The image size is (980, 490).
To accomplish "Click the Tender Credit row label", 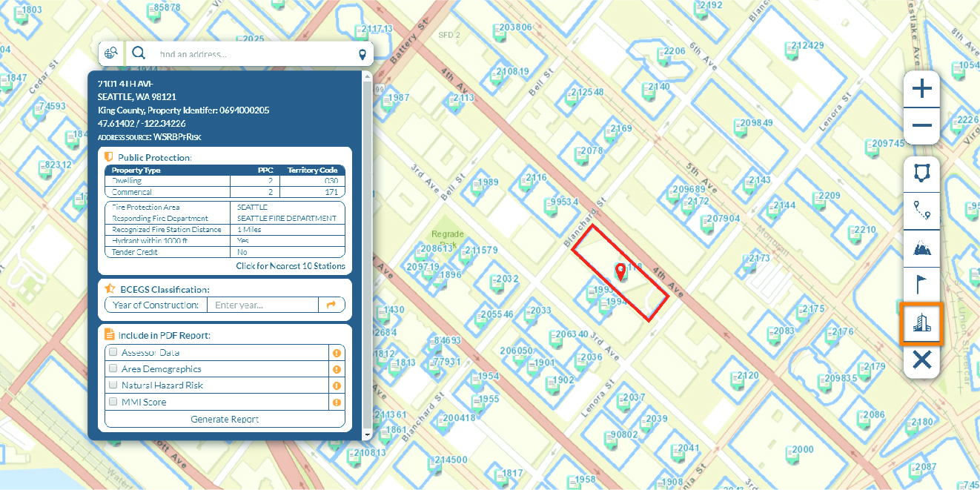I will (x=135, y=252).
